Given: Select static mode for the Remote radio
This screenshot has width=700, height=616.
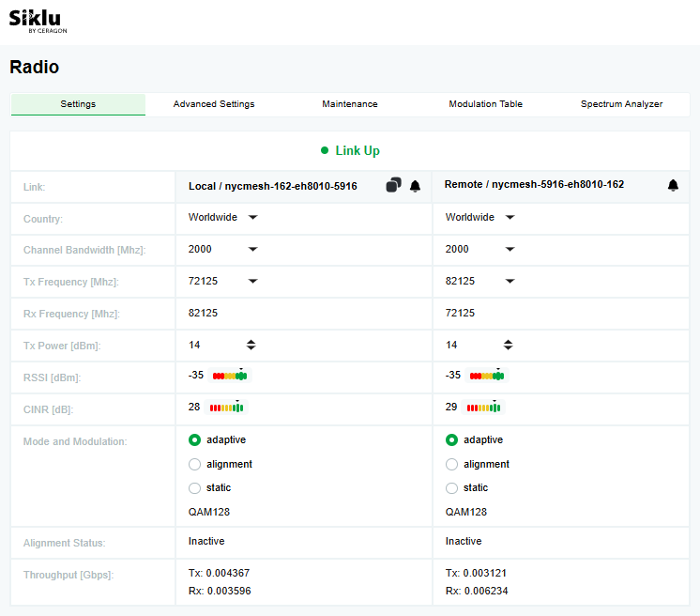Looking at the screenshot, I should click(x=452, y=488).
